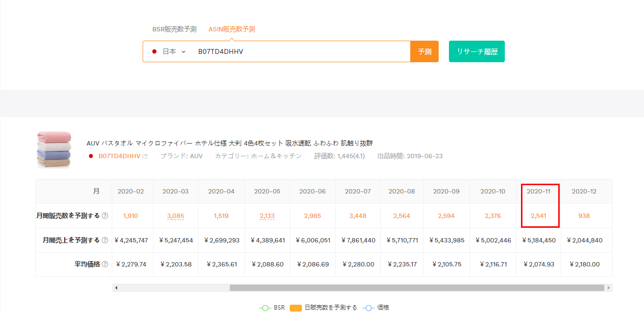Click the Japan red dot flag in search box
The width and height of the screenshot is (644, 314).
point(154,51)
